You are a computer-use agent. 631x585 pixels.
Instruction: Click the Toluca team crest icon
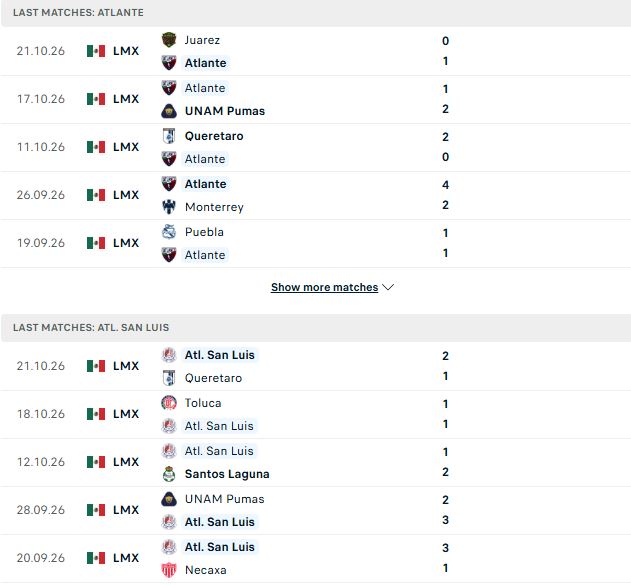tap(169, 403)
